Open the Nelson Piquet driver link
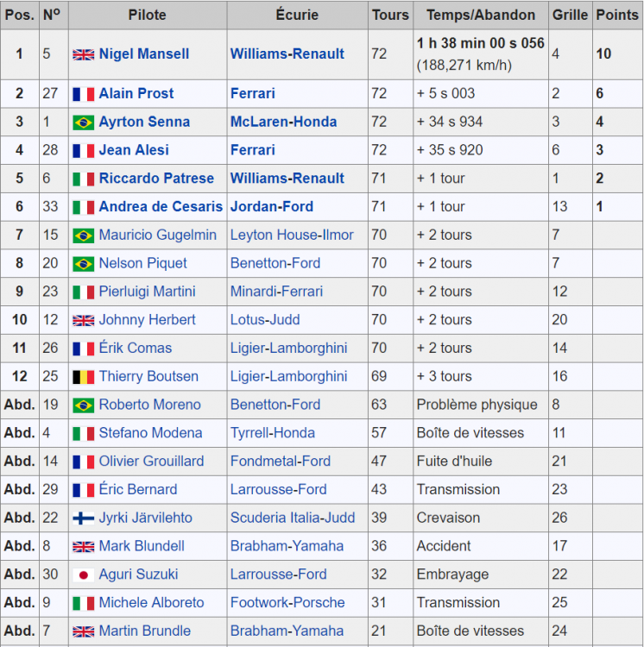The image size is (644, 647). pyautogui.click(x=142, y=263)
